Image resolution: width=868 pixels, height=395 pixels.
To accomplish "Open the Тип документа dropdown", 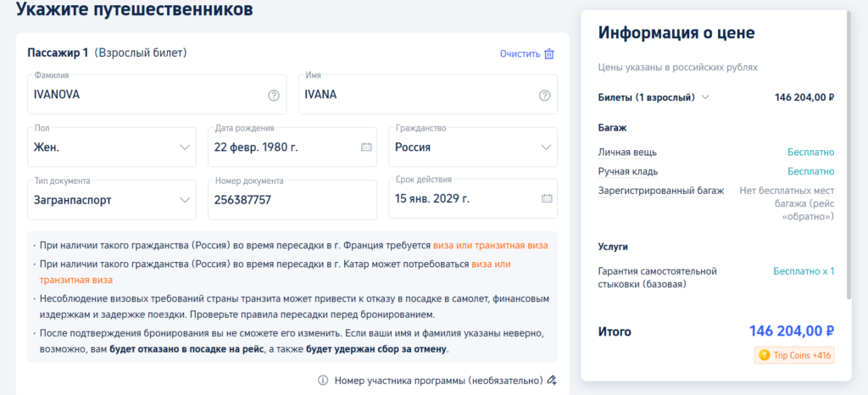I will click(x=112, y=199).
